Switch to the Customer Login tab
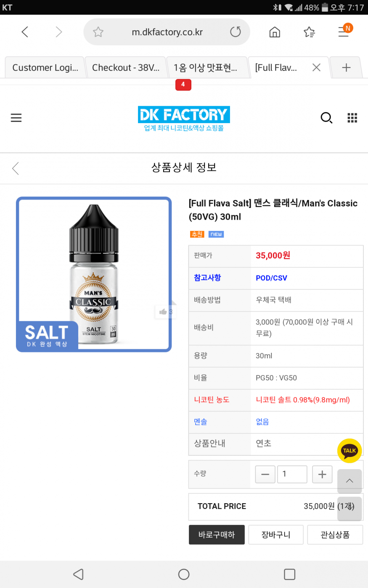368x588 pixels. 45,68
